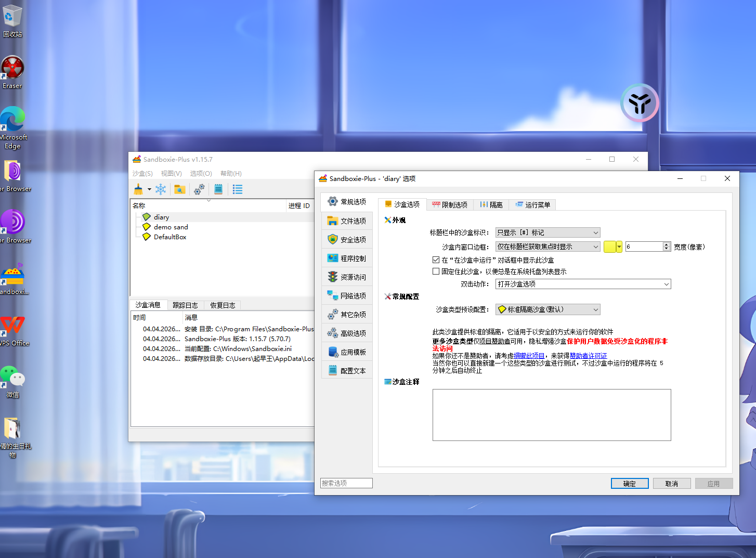The height and width of the screenshot is (558, 756).
Task: Follow the 项目赞助者 link
Action: coord(494,341)
